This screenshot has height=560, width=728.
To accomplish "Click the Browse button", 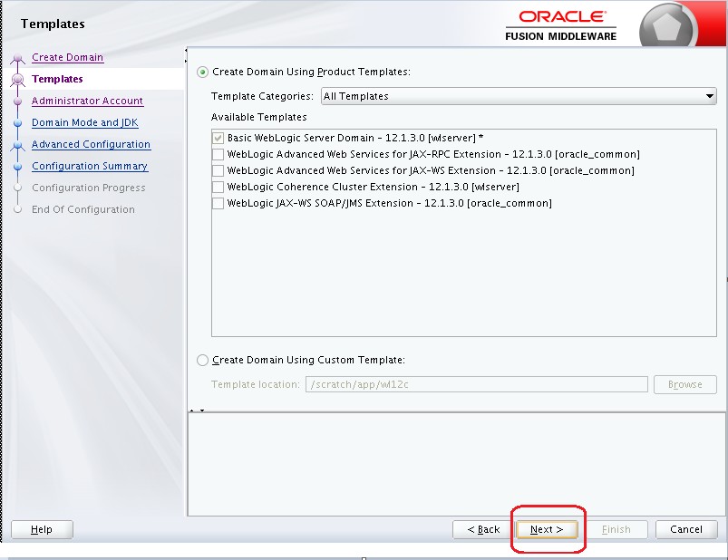I will (684, 384).
